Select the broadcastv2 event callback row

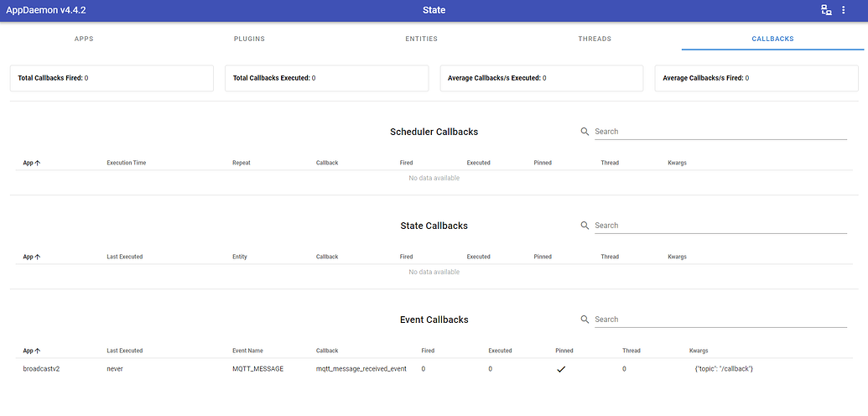[x=434, y=369]
